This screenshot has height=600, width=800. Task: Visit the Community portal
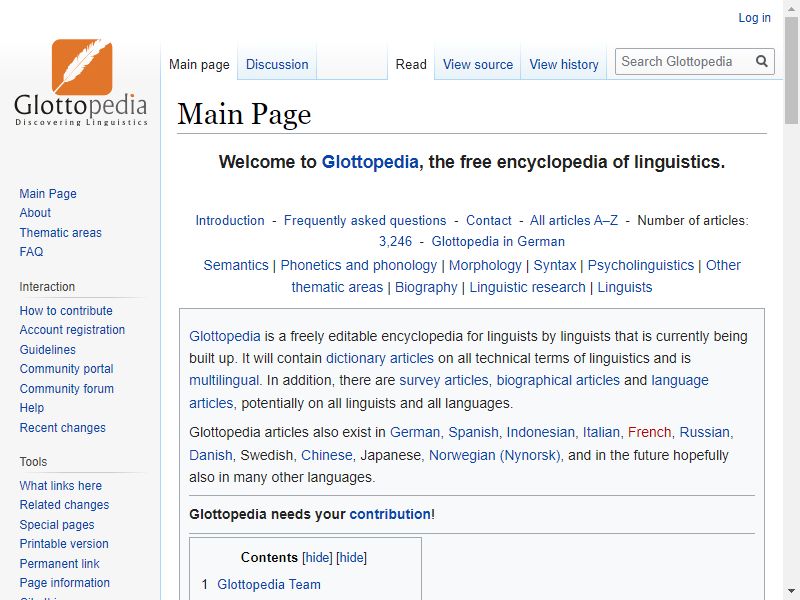[66, 369]
